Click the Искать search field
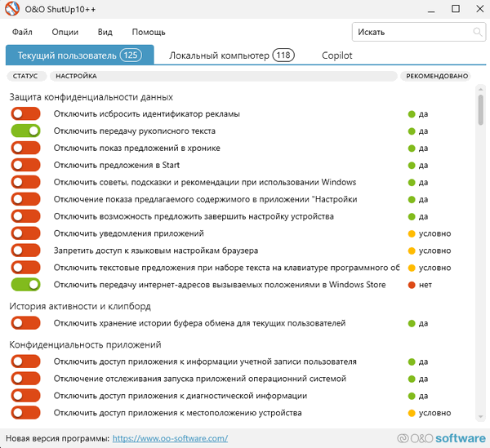Screen dimensions: 490x448 pos(419,32)
